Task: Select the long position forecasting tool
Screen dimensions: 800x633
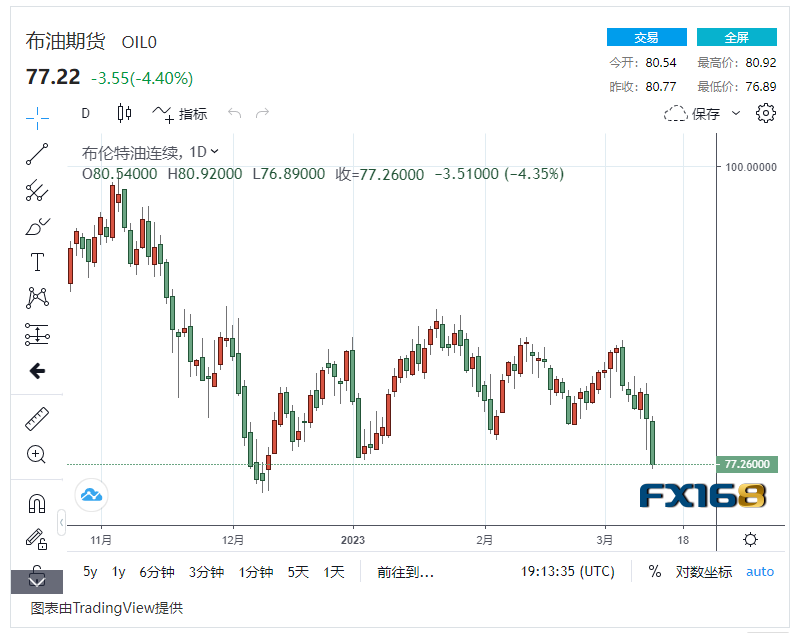Action: 37,335
